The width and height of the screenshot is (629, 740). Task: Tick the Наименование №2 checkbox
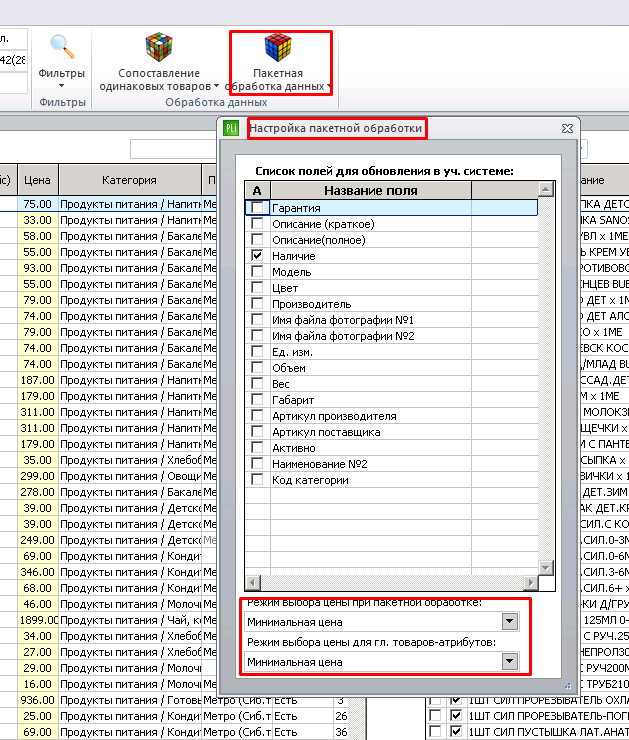[257, 463]
